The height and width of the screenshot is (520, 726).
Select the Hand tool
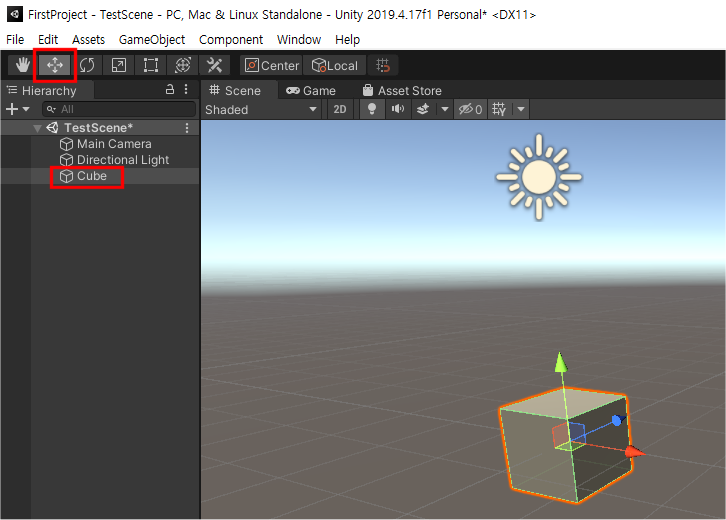(x=22, y=65)
